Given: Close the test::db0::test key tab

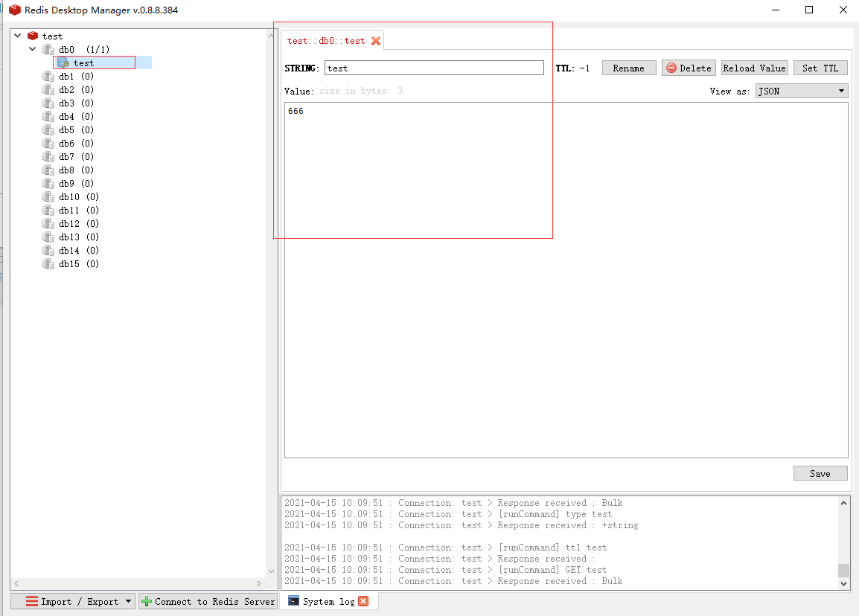Looking at the screenshot, I should tap(377, 41).
